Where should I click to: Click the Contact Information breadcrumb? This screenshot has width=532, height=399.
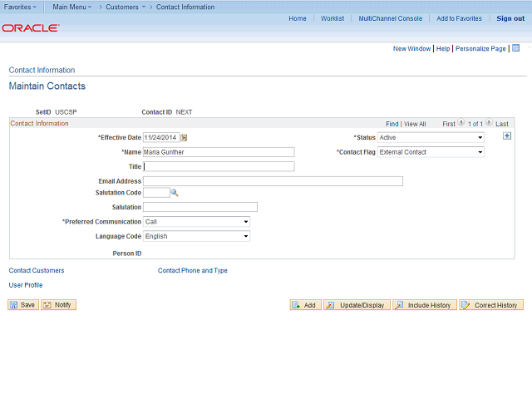[185, 7]
